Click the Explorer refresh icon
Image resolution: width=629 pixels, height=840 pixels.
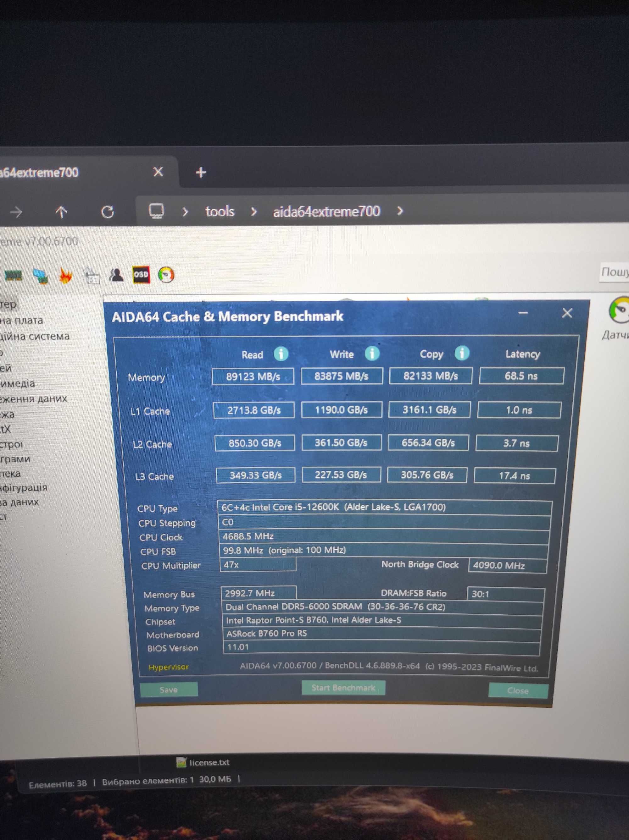[x=108, y=211]
